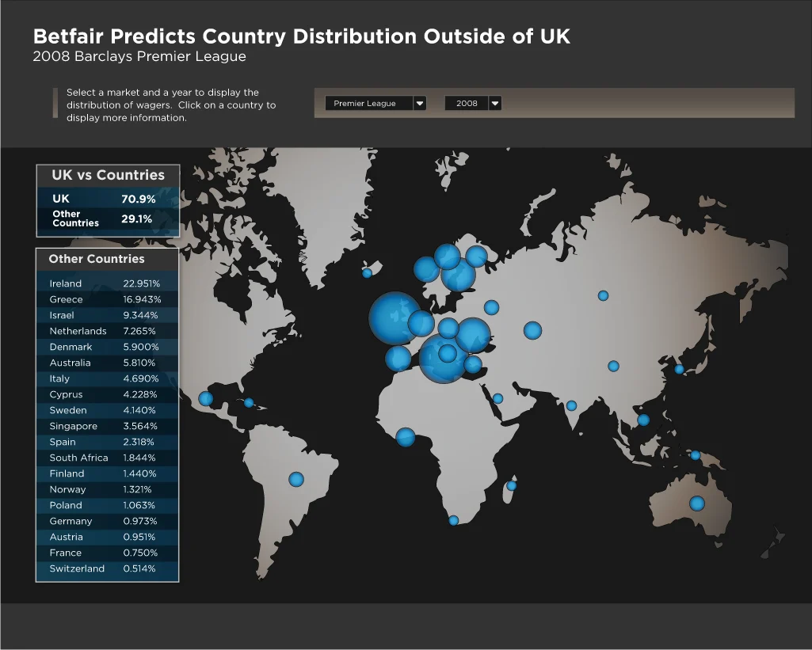Screen dimensions: 812x650
Task: Click the Cuba bubble in the Caribbean
Action: click(249, 403)
